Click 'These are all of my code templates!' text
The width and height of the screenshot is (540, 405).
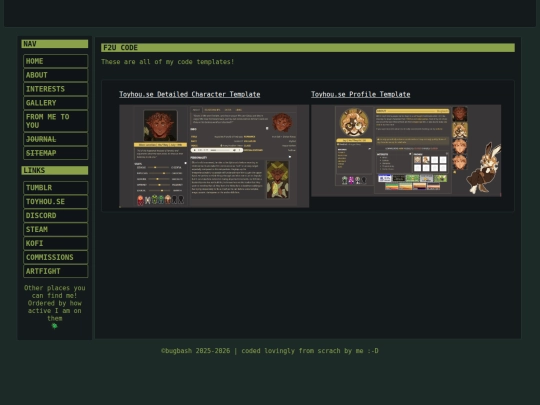168,62
